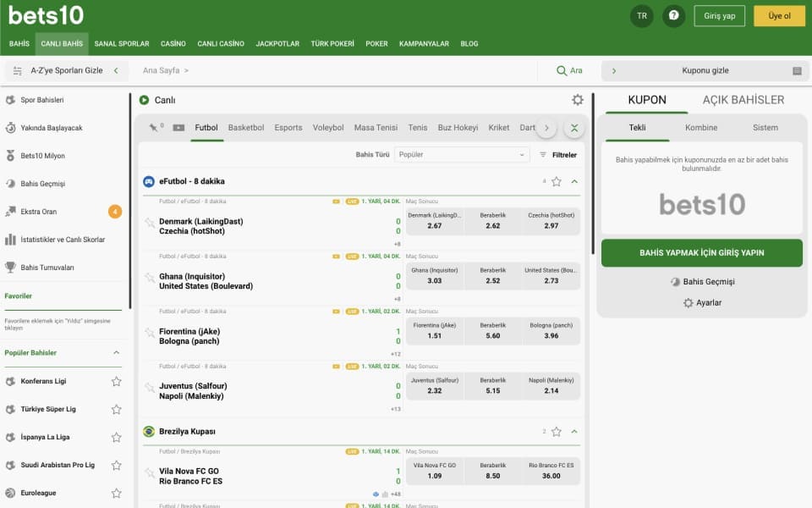812x508 pixels.
Task: Click coupon icon beside Kuponu gizle
Action: coord(797,70)
